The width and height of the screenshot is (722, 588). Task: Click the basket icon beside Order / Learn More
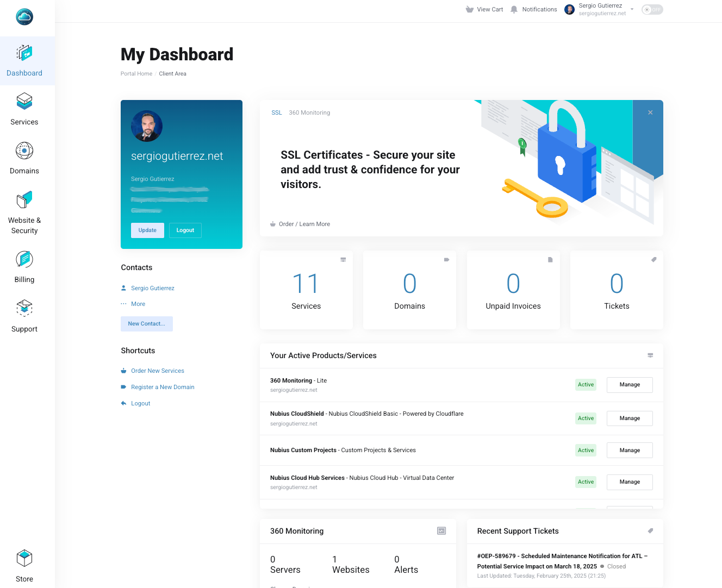[x=273, y=224]
